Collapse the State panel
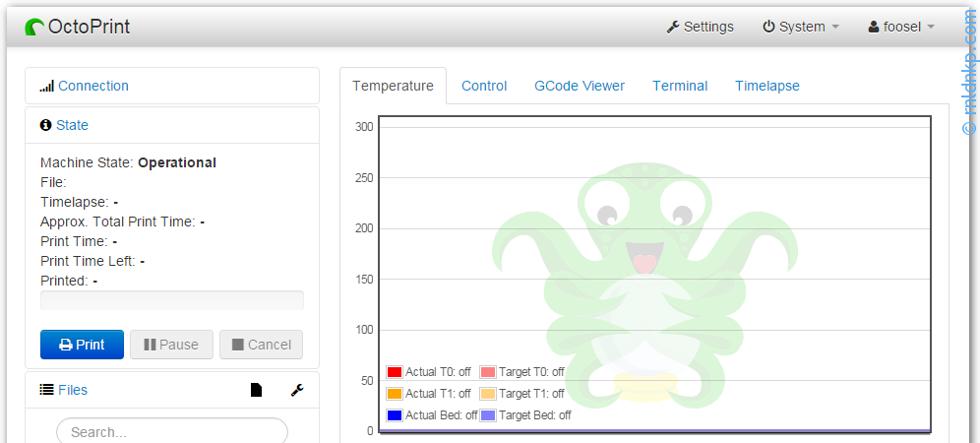Viewport: 980px width, 443px height. point(72,125)
